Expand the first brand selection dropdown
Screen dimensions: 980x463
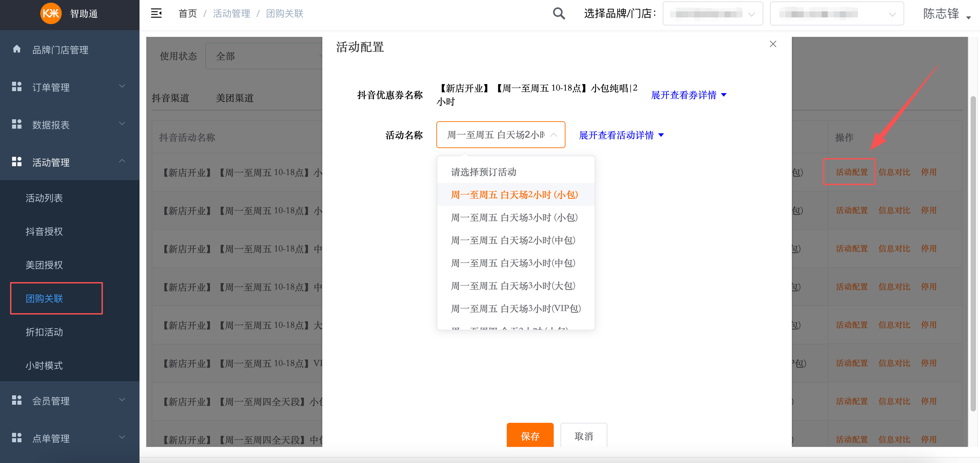pyautogui.click(x=713, y=13)
